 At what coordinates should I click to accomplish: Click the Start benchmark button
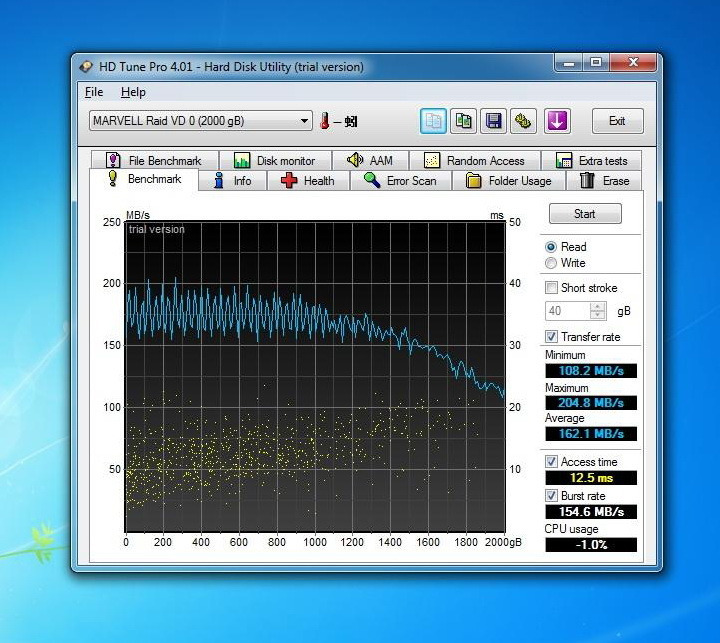coord(585,214)
